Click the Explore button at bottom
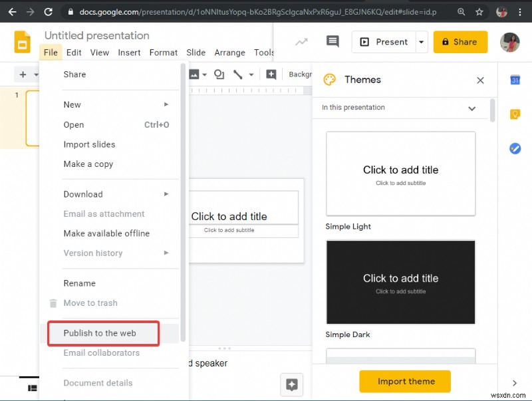This screenshot has height=401, width=532. pos(291,384)
